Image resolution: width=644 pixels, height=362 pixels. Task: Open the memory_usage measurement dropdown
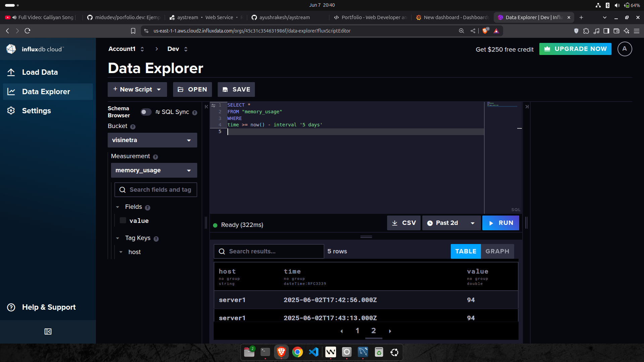[x=154, y=170]
